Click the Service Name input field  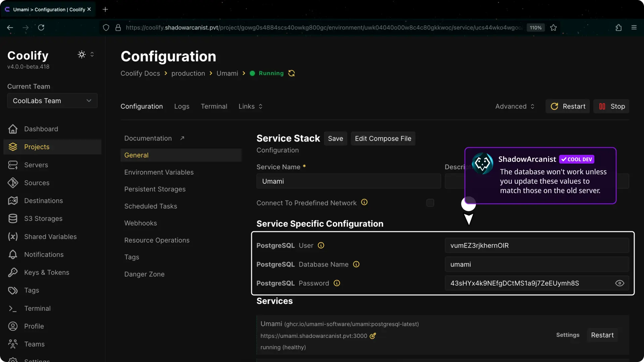click(x=348, y=181)
